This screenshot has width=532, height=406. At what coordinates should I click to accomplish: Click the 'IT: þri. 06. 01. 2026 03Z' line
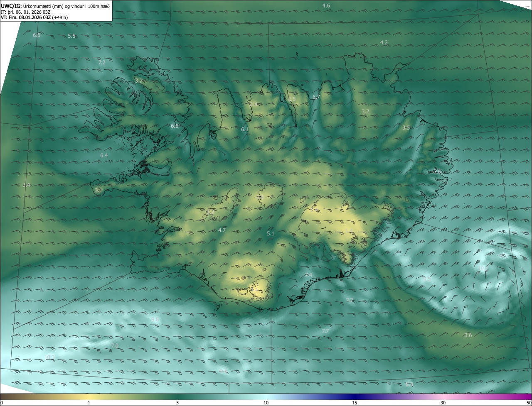coord(26,12)
